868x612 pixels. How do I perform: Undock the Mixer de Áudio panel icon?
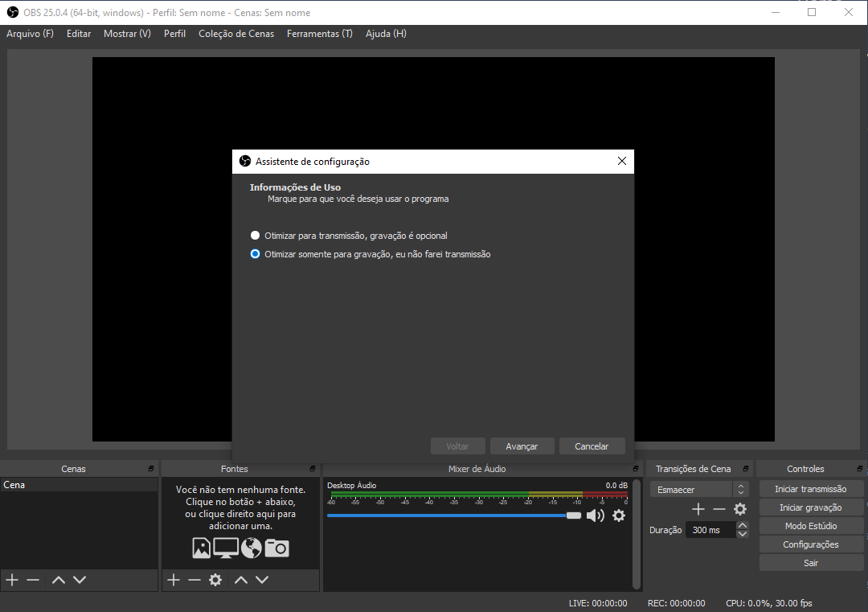[x=636, y=469]
